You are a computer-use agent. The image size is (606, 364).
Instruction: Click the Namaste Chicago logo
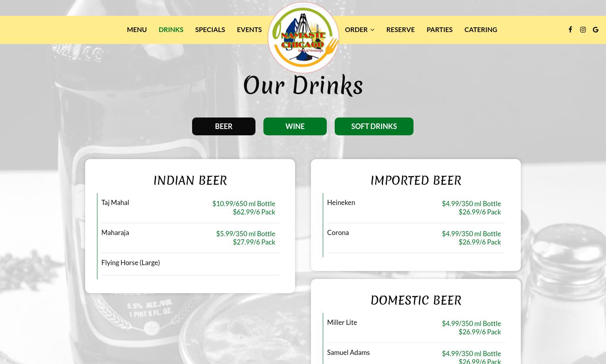303,38
